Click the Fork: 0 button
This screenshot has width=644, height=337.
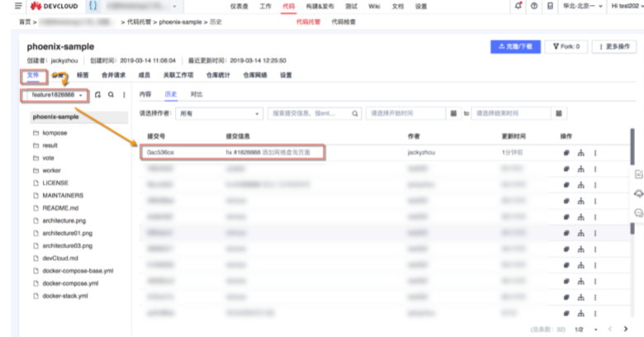pyautogui.click(x=566, y=46)
